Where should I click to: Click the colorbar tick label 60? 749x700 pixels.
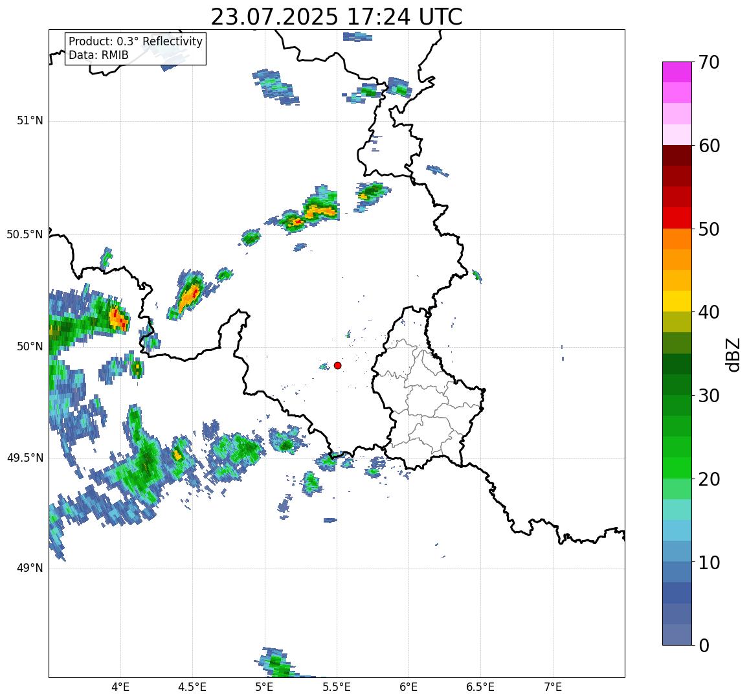(x=709, y=146)
